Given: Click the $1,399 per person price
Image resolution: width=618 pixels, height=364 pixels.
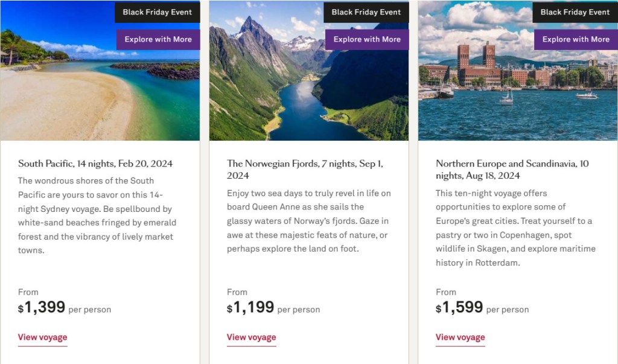Looking at the screenshot, I should click(64, 308).
